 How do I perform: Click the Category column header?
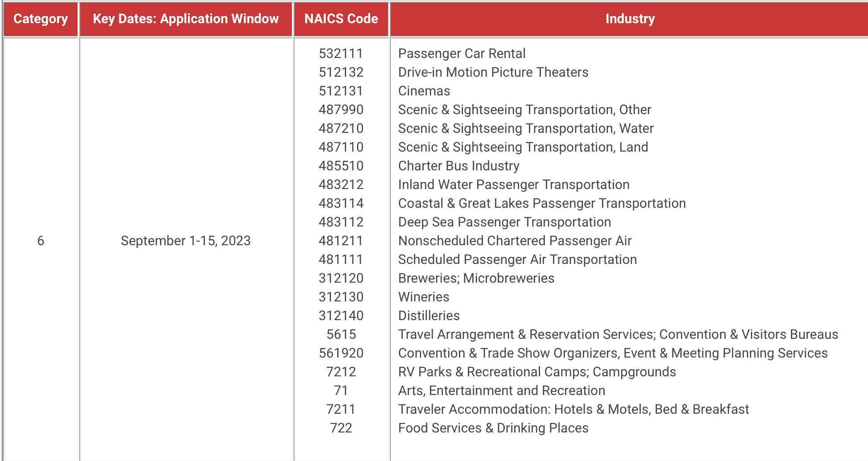tap(41, 19)
